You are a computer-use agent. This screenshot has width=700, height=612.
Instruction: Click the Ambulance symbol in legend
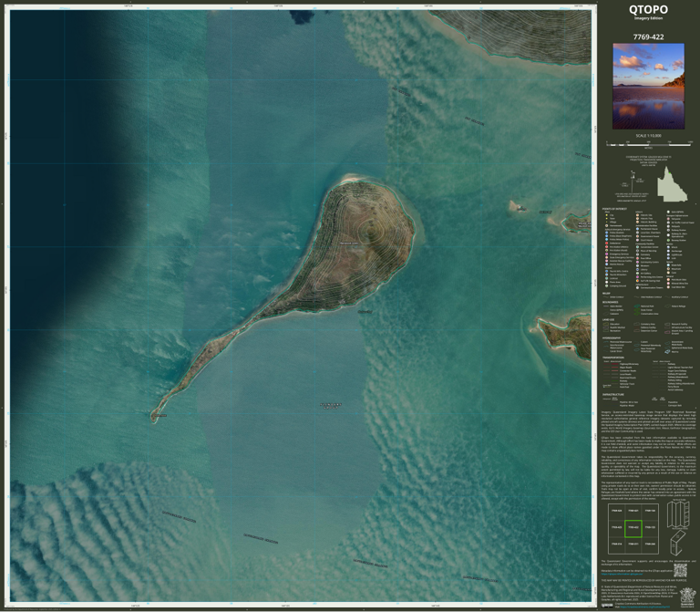tap(607, 243)
